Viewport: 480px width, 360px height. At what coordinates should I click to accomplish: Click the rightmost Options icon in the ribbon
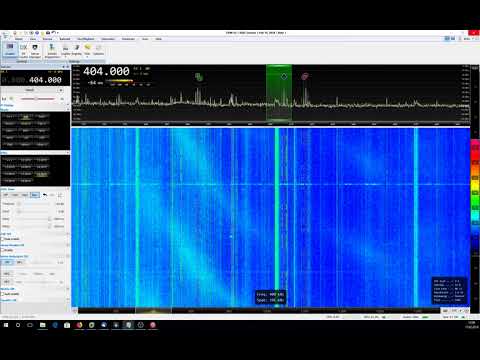tap(98, 49)
